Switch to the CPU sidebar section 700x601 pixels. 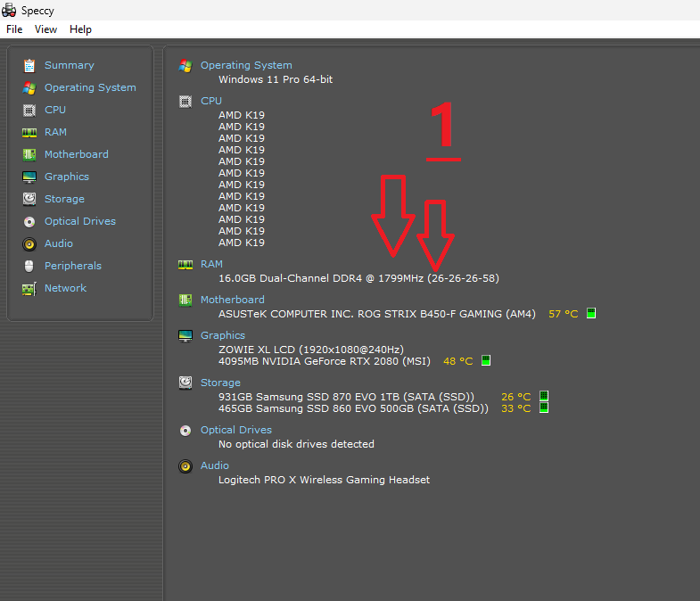click(55, 110)
